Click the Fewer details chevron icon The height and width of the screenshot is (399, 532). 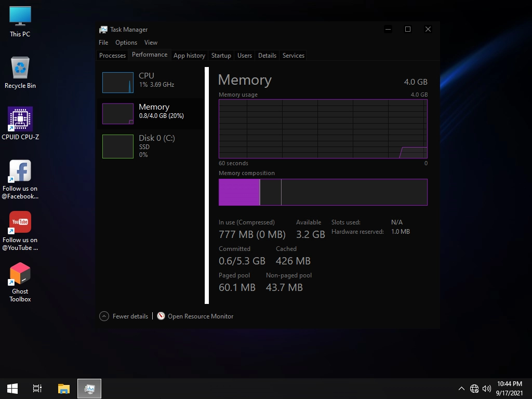pos(104,316)
